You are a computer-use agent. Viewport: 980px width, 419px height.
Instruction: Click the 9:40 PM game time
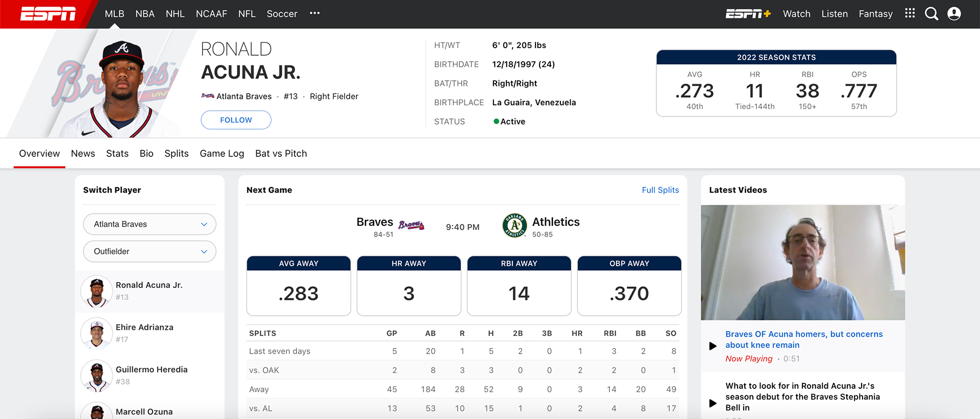point(462,227)
